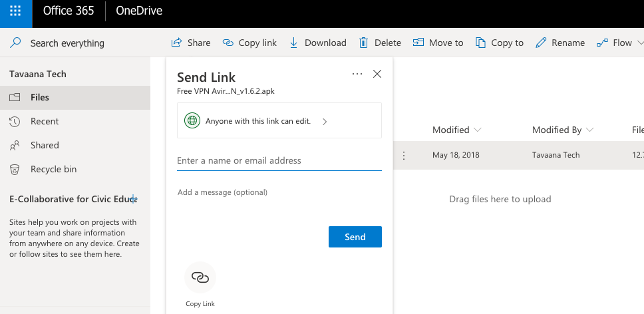Focus the Search everything box
The image size is (644, 314).
coord(67,43)
